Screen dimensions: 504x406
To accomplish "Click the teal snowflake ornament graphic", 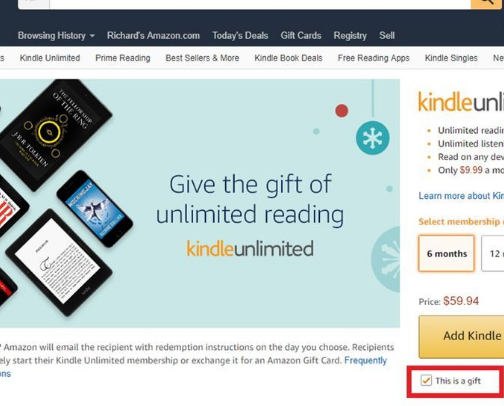I will [373, 138].
